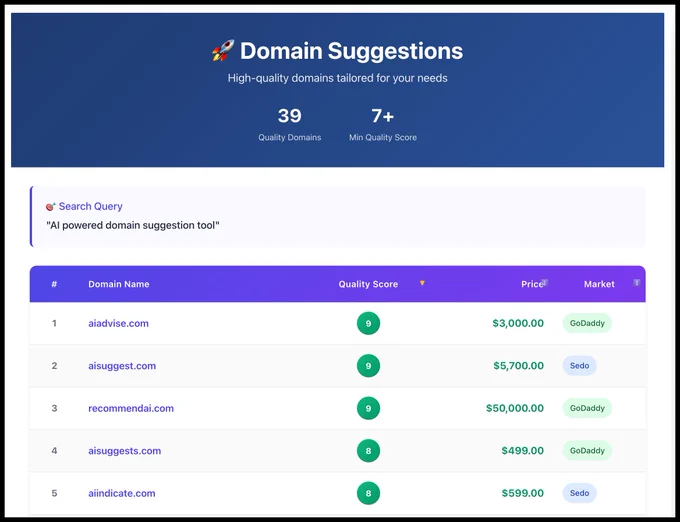Click the Search Query label
Viewport: 680px width, 522px height.
click(x=90, y=206)
